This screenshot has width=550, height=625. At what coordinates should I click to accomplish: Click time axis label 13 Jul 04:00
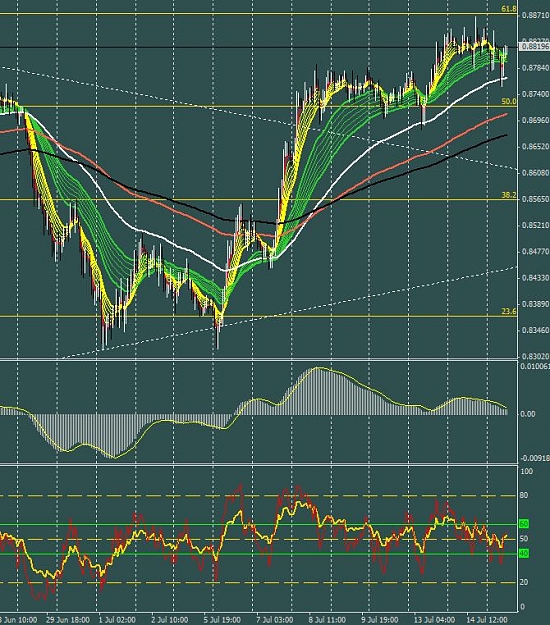[435, 620]
